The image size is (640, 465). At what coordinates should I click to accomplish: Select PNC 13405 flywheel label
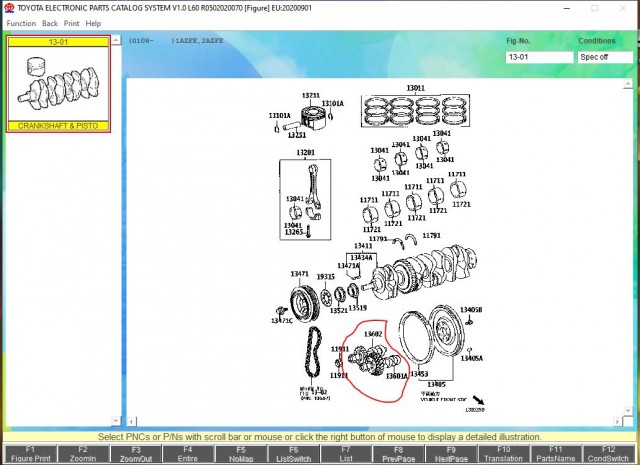[436, 384]
